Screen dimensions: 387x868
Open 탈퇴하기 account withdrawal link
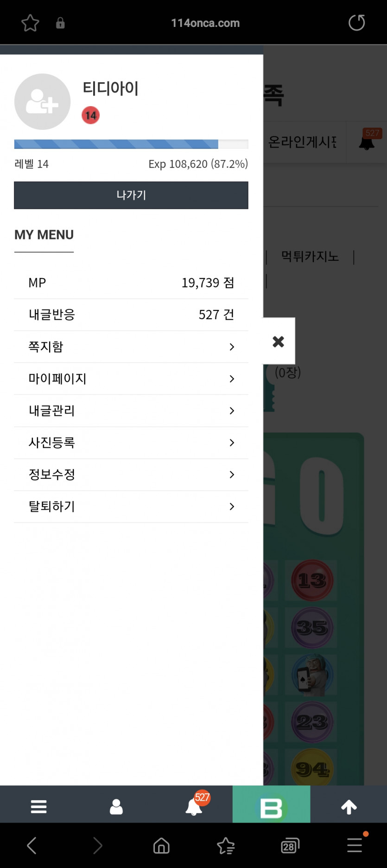click(x=131, y=507)
